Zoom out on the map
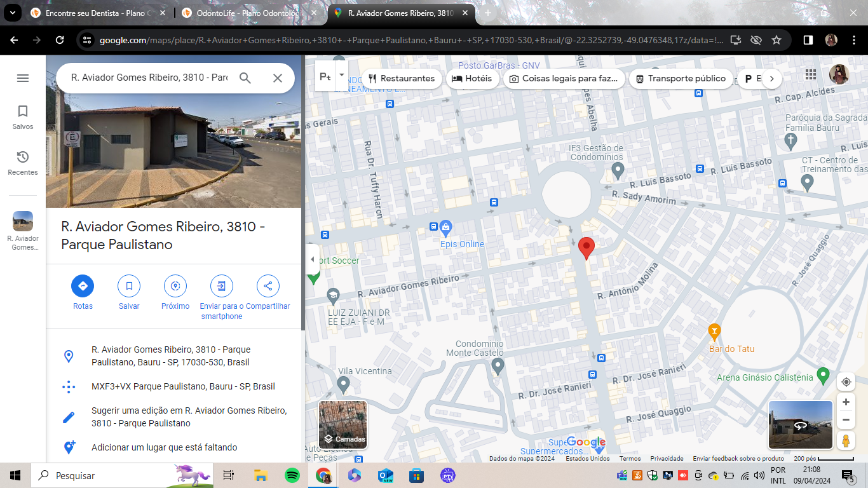This screenshot has width=868, height=488. coord(846,419)
